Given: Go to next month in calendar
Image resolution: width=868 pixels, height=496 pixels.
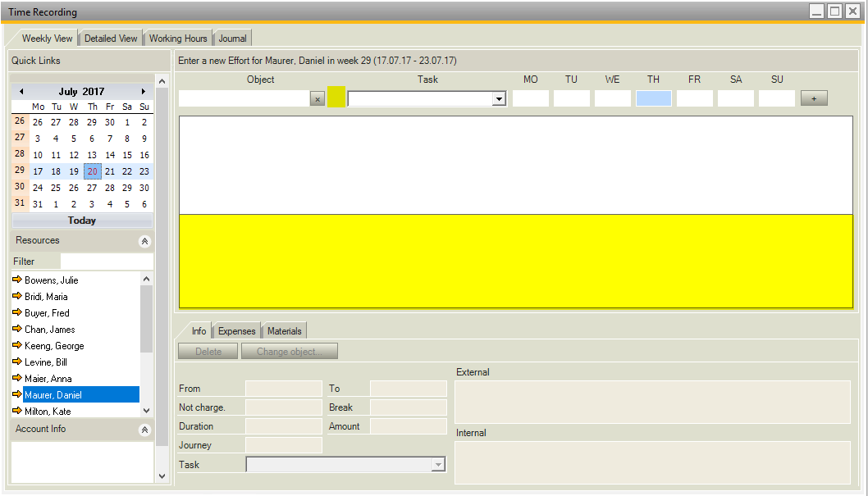Looking at the screenshot, I should 144,91.
